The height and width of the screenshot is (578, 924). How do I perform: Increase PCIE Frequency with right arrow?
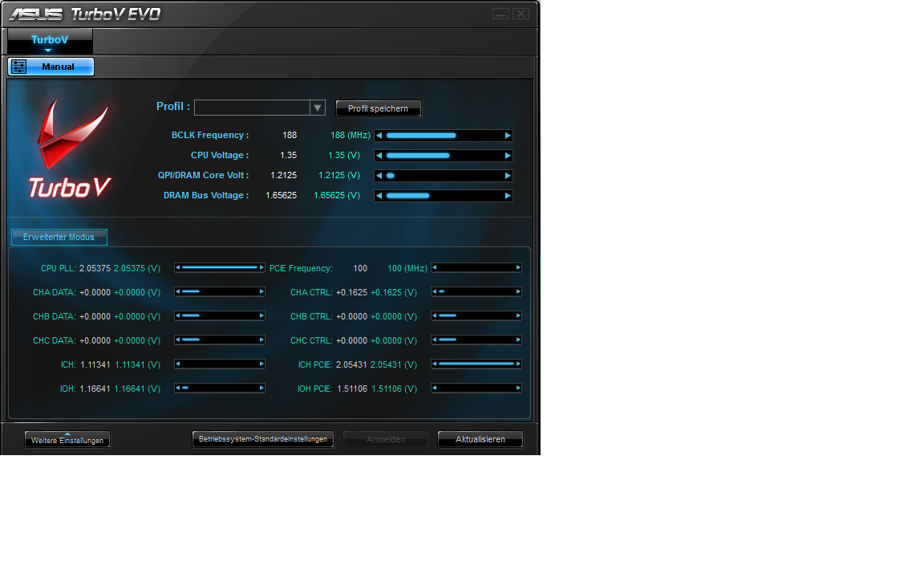pos(519,268)
